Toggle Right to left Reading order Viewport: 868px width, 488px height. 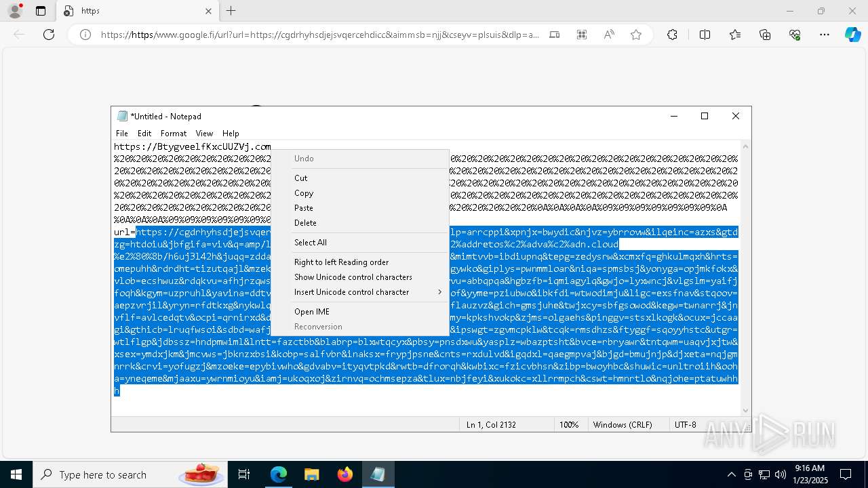pos(359,262)
